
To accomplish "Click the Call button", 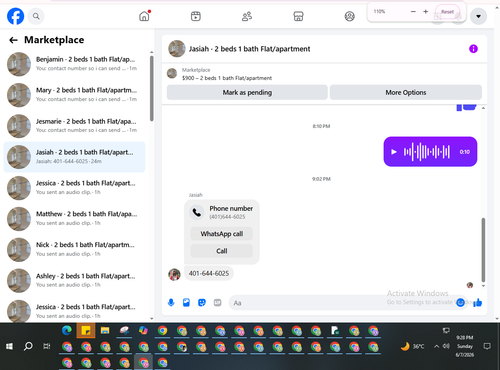I will (222, 251).
